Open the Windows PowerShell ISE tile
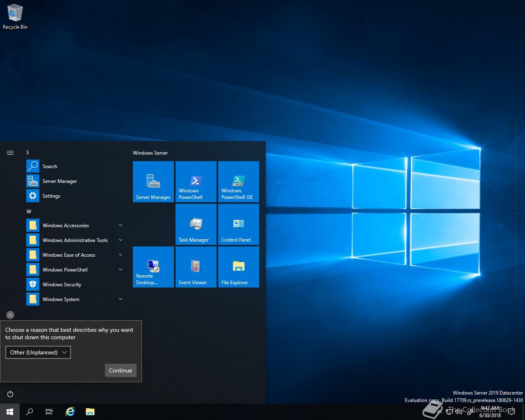Viewport: 525px width, 420px height. click(239, 182)
